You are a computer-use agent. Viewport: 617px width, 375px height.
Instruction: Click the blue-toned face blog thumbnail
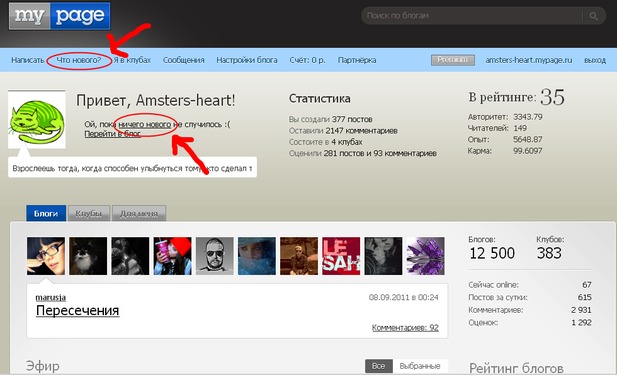tap(257, 256)
